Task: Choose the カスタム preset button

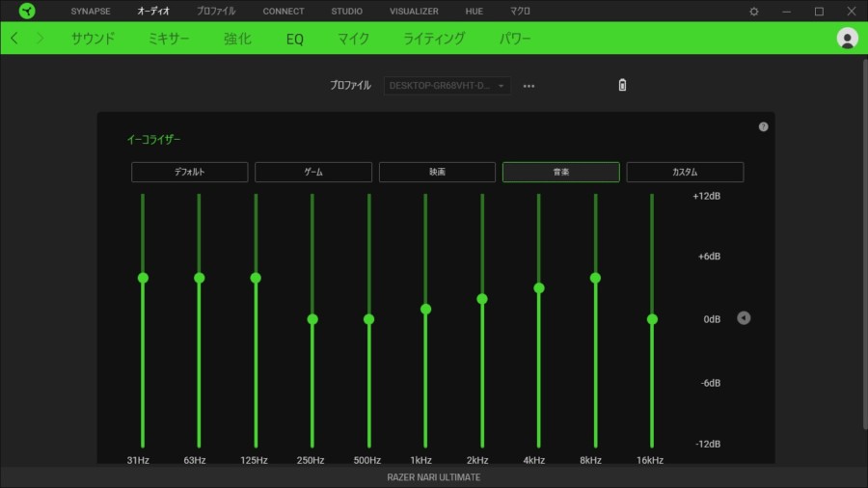Action: tap(685, 172)
